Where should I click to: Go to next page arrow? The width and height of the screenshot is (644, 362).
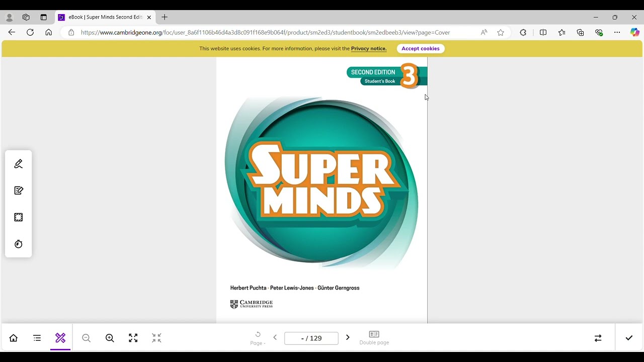pos(347,337)
